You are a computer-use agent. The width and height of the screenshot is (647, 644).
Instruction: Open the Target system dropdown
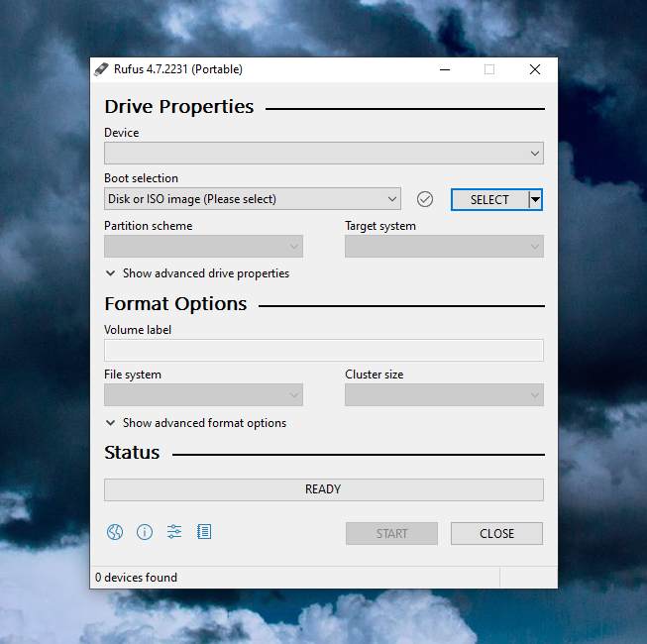(444, 247)
